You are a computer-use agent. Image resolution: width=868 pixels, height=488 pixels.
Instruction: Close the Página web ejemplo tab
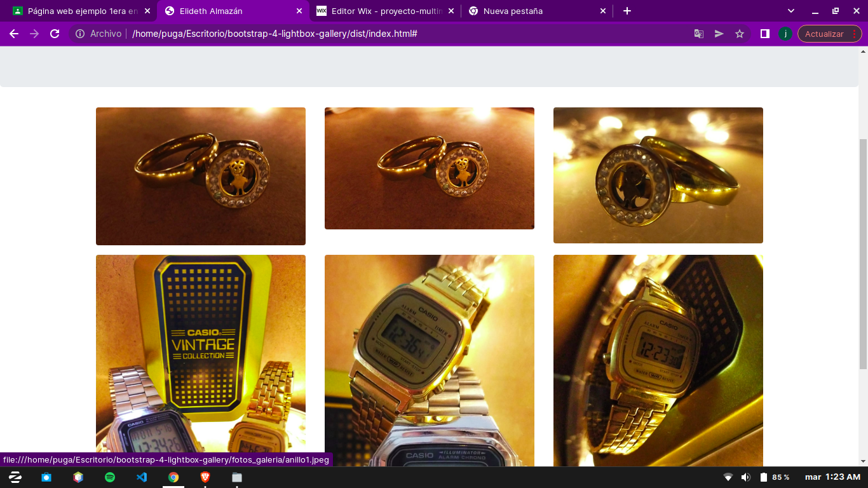tap(147, 11)
